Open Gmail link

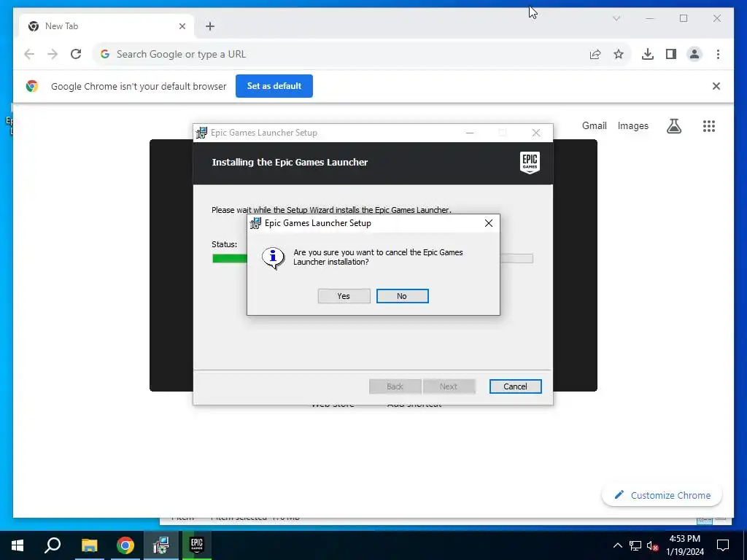[x=594, y=125]
